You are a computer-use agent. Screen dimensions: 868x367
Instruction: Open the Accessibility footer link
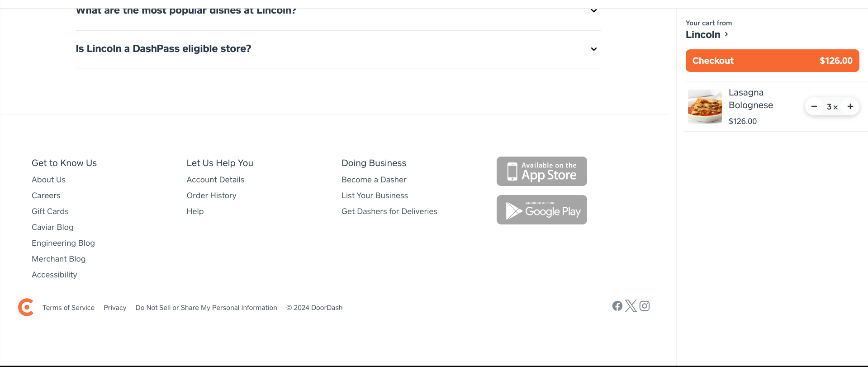pos(54,275)
